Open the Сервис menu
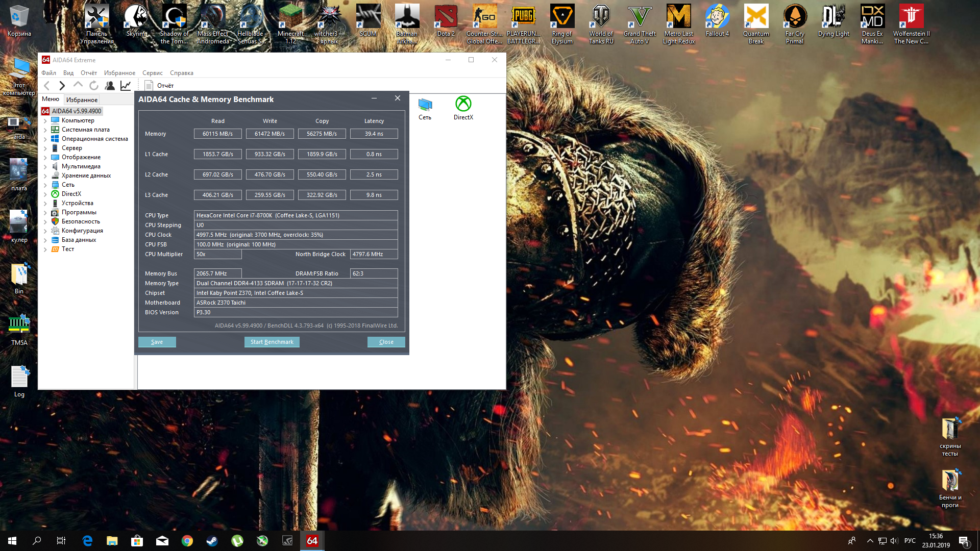Image resolution: width=980 pixels, height=551 pixels. click(x=152, y=73)
